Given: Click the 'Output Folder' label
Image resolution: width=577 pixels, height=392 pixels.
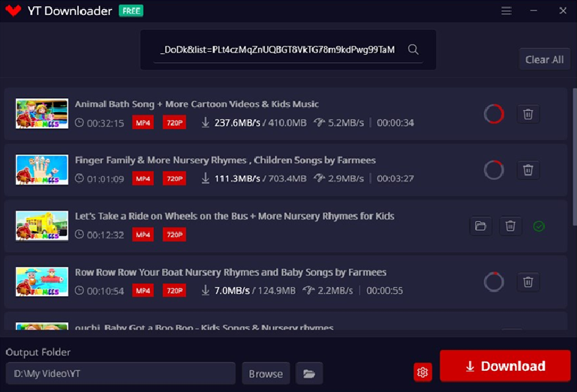Looking at the screenshot, I should click(x=38, y=352).
